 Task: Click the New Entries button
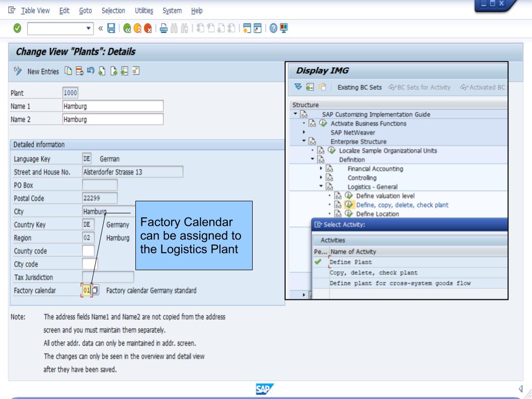tap(43, 71)
